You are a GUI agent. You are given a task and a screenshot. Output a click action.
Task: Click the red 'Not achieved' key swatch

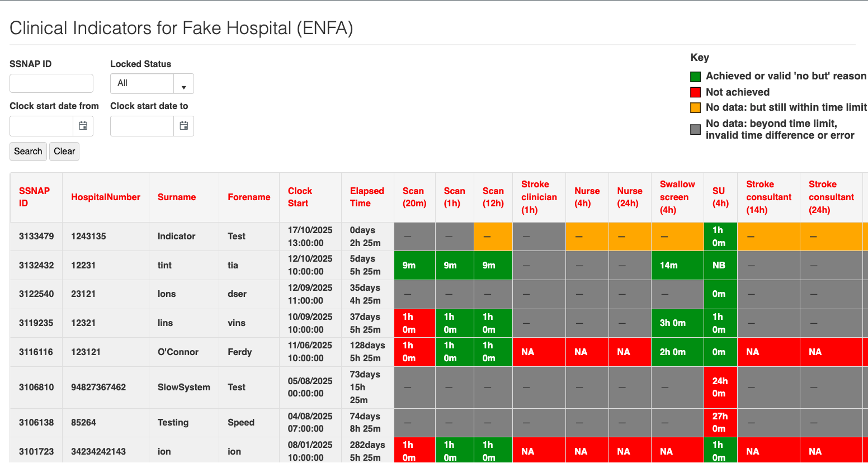(696, 92)
